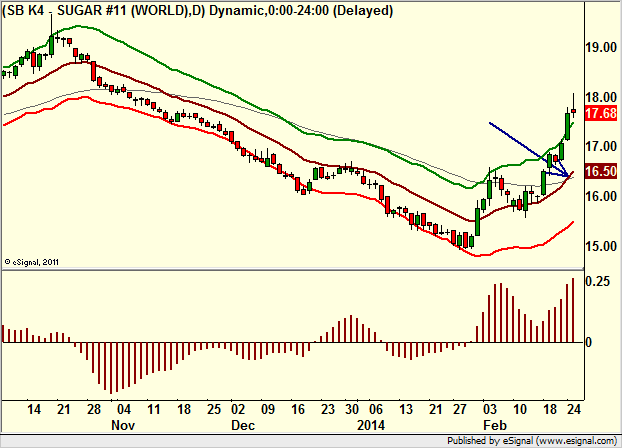Select the tall green candle before 03 February

(477, 221)
